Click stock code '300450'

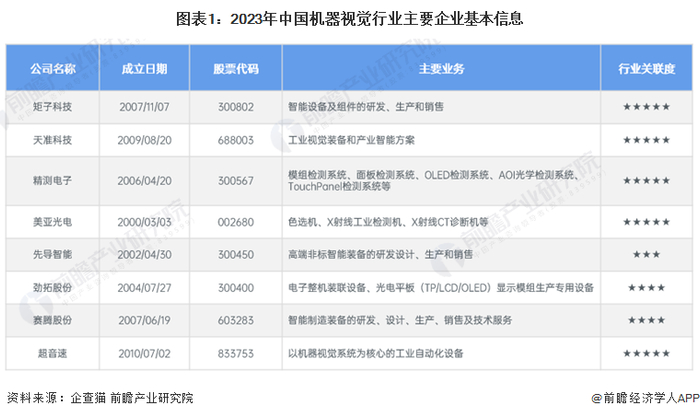pos(236,254)
